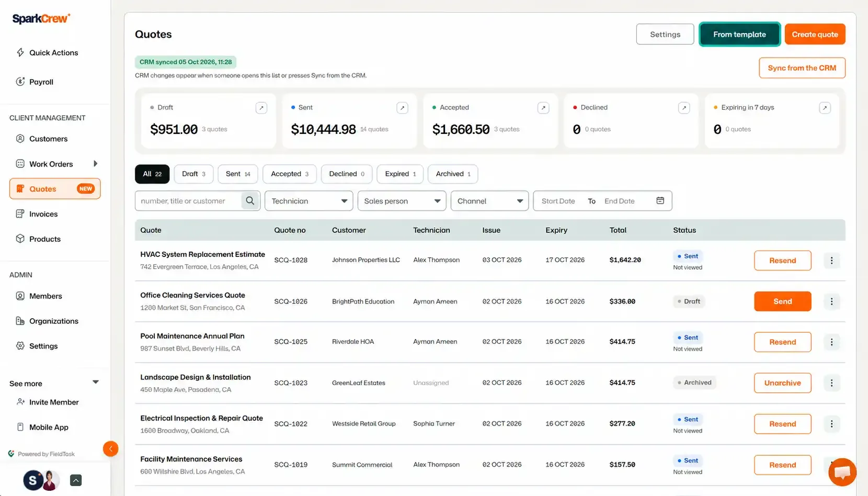Open the Accepted card arrow icon
The image size is (868, 496).
[543, 108]
